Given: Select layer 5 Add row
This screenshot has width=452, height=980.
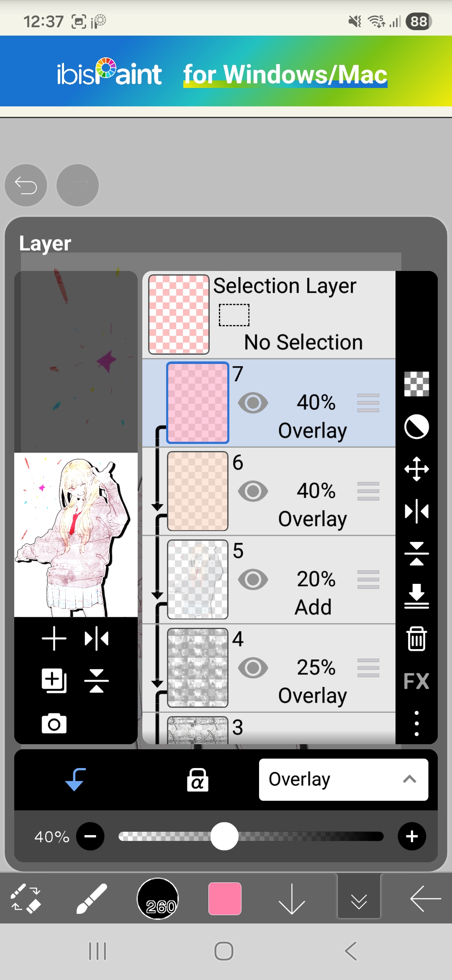Looking at the screenshot, I should (269, 580).
